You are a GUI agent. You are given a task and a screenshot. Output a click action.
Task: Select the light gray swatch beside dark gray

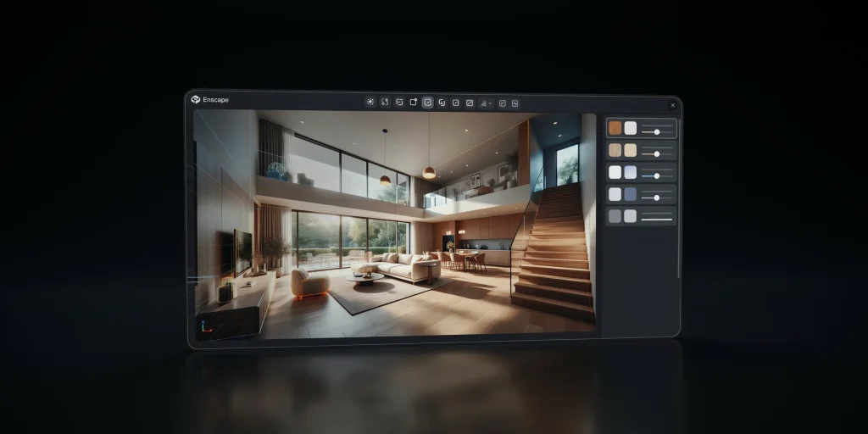631,216
